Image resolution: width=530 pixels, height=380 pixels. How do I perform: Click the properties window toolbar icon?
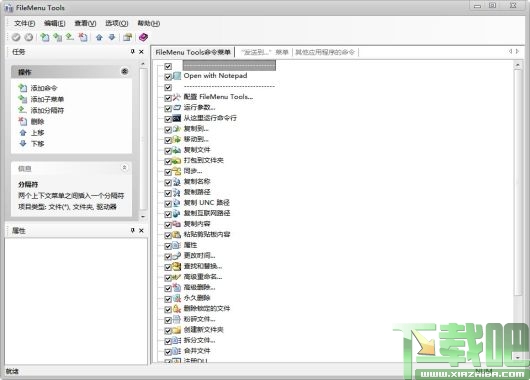127,37
